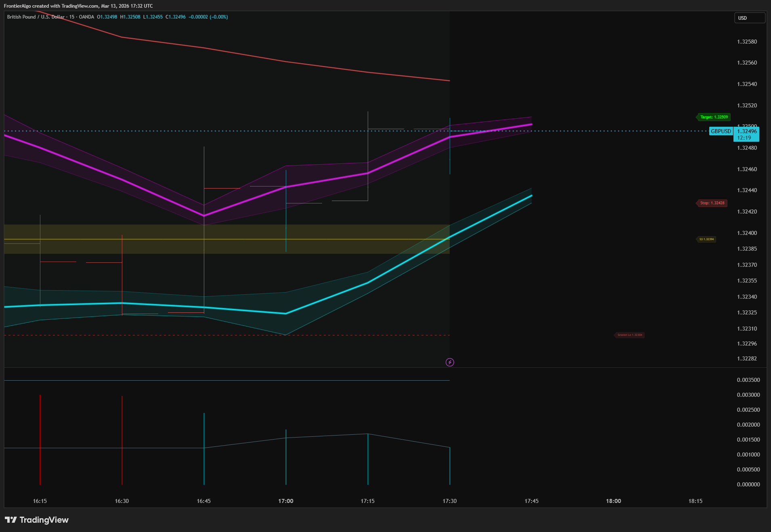Click the red Stop 1.32428 label

coord(712,203)
